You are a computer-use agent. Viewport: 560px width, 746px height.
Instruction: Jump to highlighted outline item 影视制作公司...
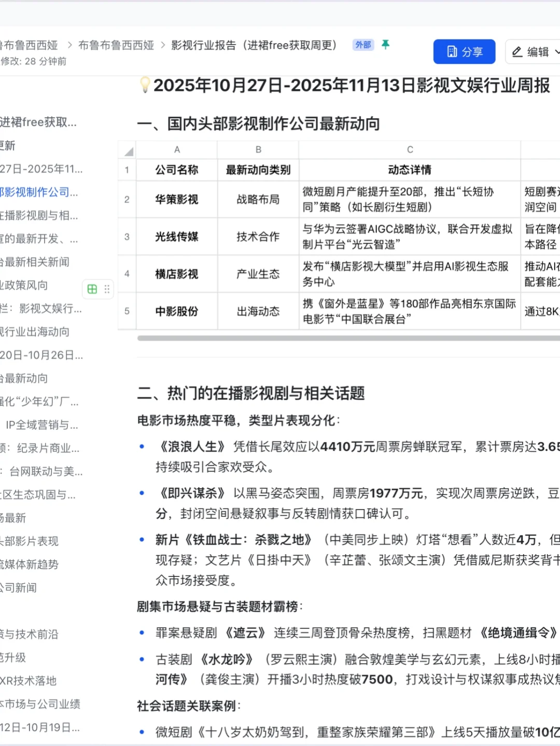(x=39, y=192)
